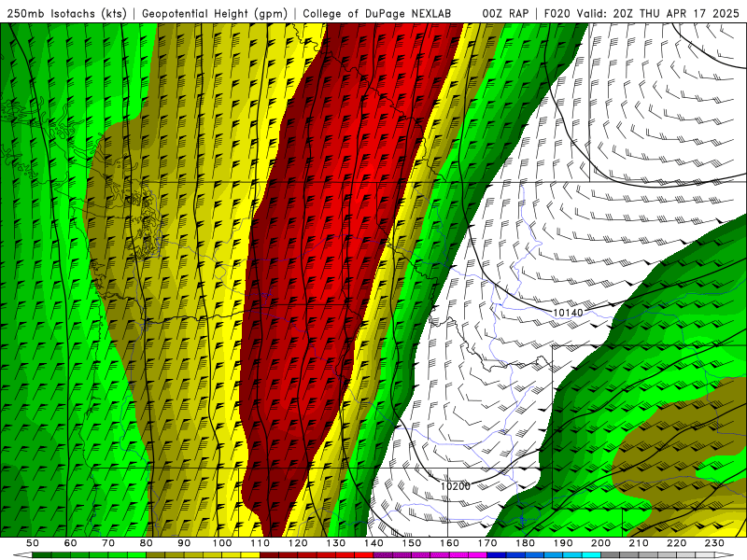Click the '00Z RAP' model run text
Screen dimensions: 747x560
coord(505,13)
